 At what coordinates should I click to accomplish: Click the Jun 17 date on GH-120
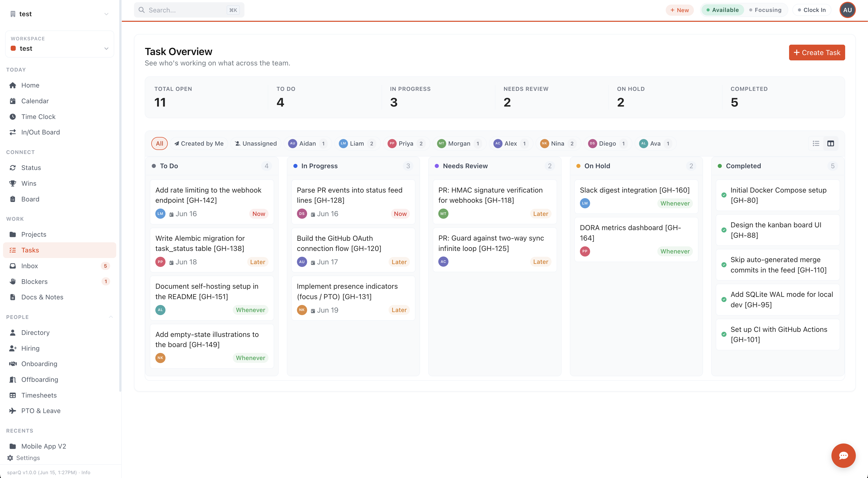[x=324, y=262]
